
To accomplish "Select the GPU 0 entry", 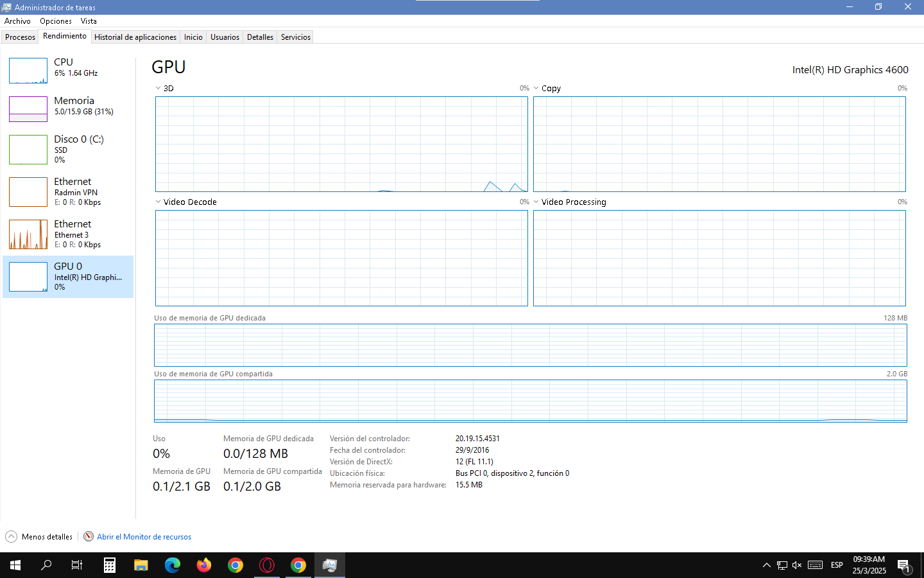I will point(68,277).
